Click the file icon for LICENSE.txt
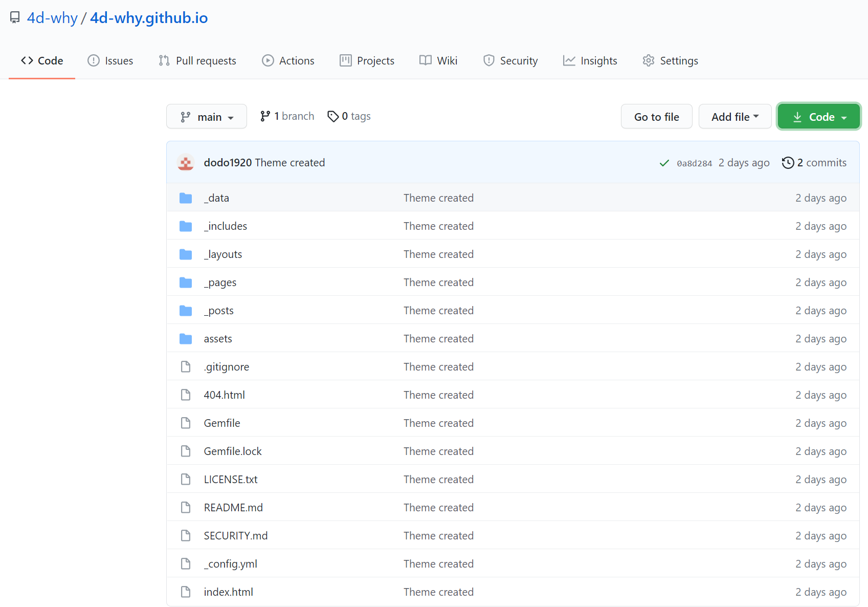 [x=186, y=480]
